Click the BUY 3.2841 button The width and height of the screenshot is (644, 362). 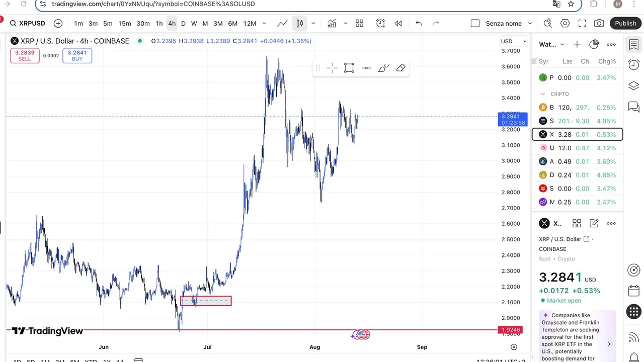(x=77, y=55)
